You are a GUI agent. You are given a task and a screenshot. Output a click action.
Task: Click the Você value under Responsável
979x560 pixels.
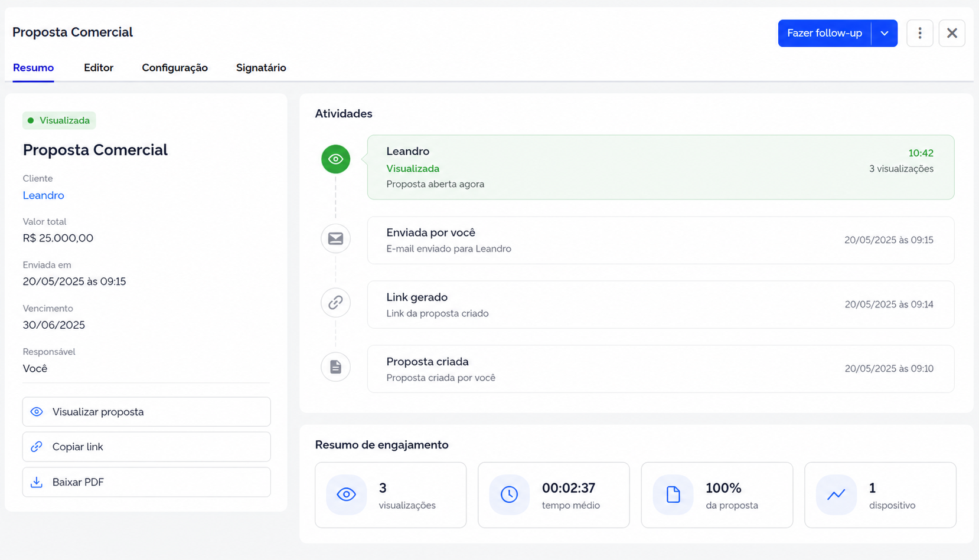(35, 369)
